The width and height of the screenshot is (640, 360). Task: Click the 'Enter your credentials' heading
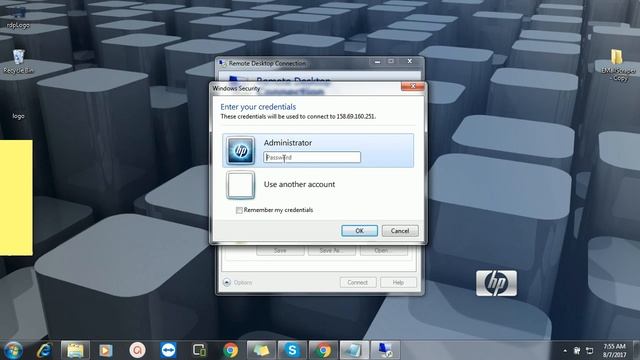click(x=258, y=107)
